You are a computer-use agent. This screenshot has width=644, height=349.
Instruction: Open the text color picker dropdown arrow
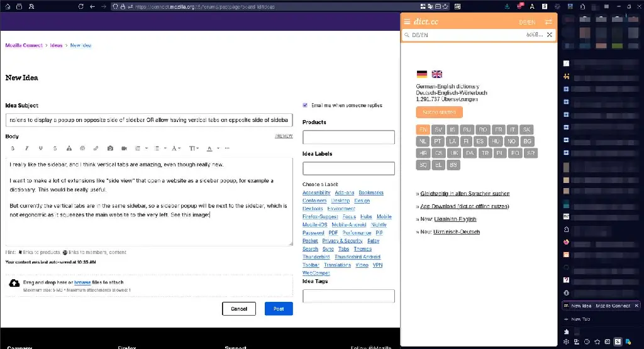218,148
